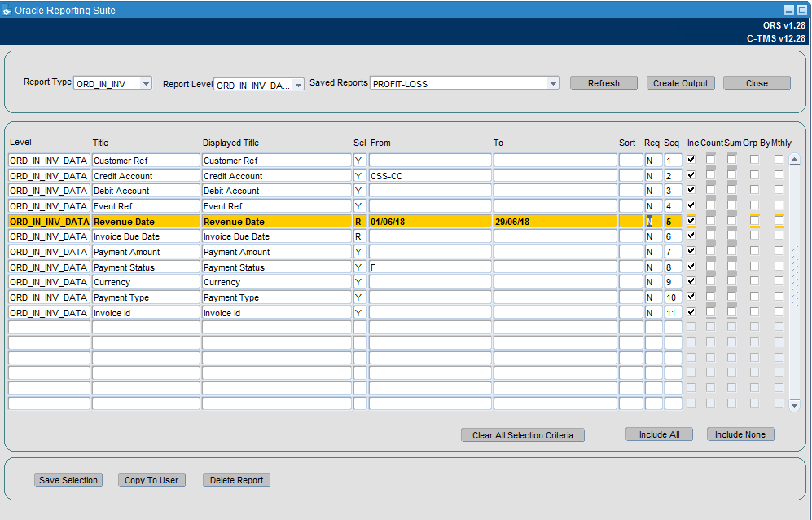Click the Oracle Reporting Suite title icon
This screenshot has width=812, height=520.
point(7,11)
